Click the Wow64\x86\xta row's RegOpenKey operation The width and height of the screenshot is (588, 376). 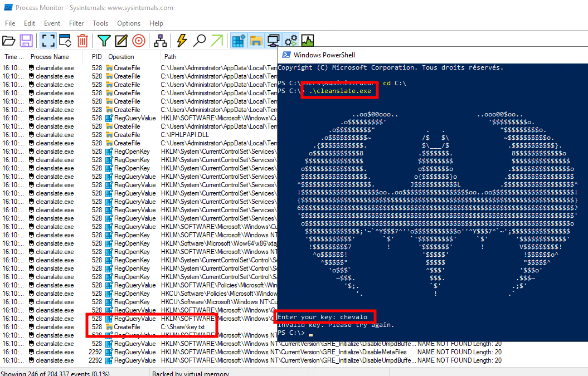coord(132,243)
